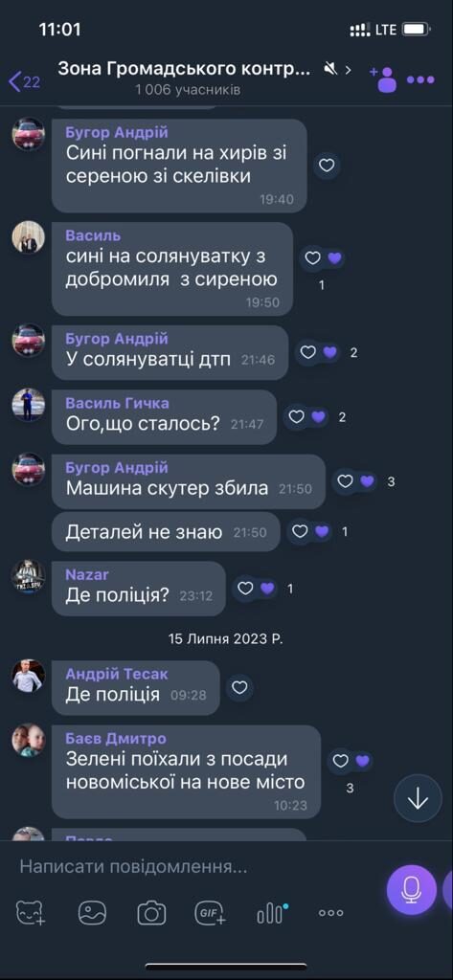
Task: Toggle heart on 'Деталей не знаю' message
Action: tap(301, 532)
